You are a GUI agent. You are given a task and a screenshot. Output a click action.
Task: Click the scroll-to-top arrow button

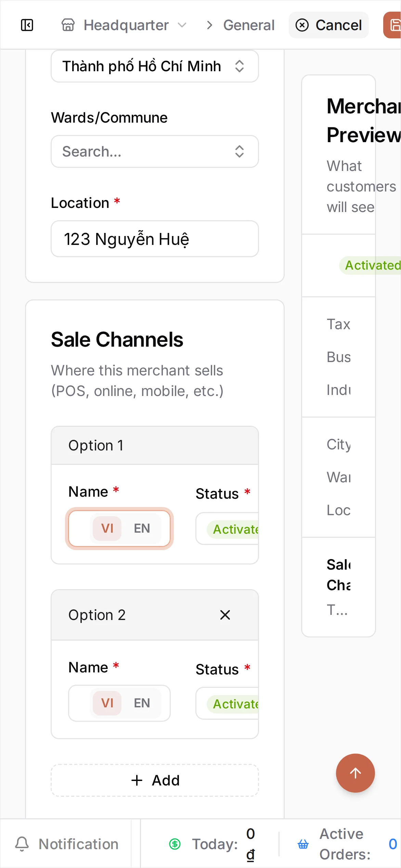355,773
